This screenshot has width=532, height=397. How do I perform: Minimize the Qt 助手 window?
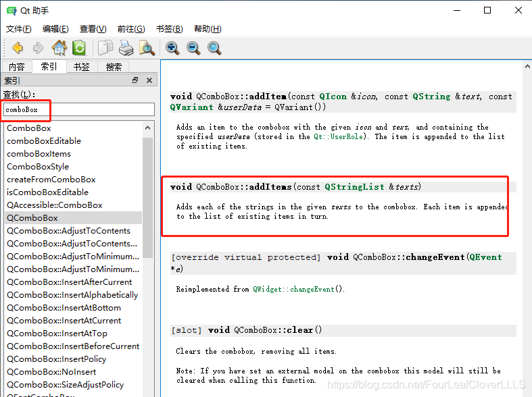click(457, 11)
